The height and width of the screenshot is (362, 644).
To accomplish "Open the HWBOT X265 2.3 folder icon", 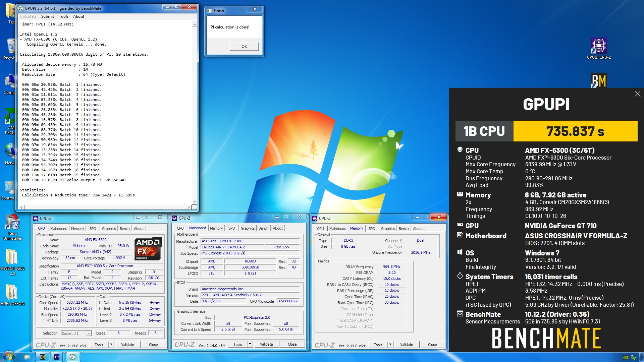I will coord(12,262).
